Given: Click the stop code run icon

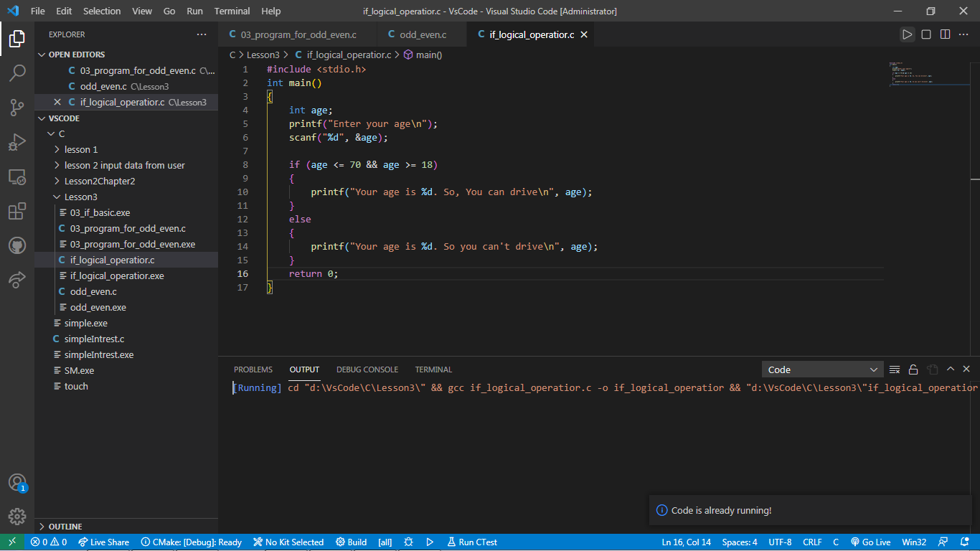Looking at the screenshot, I should click(924, 34).
